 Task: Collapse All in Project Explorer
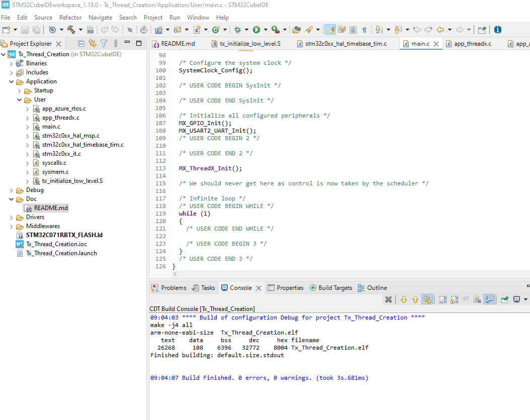point(81,43)
